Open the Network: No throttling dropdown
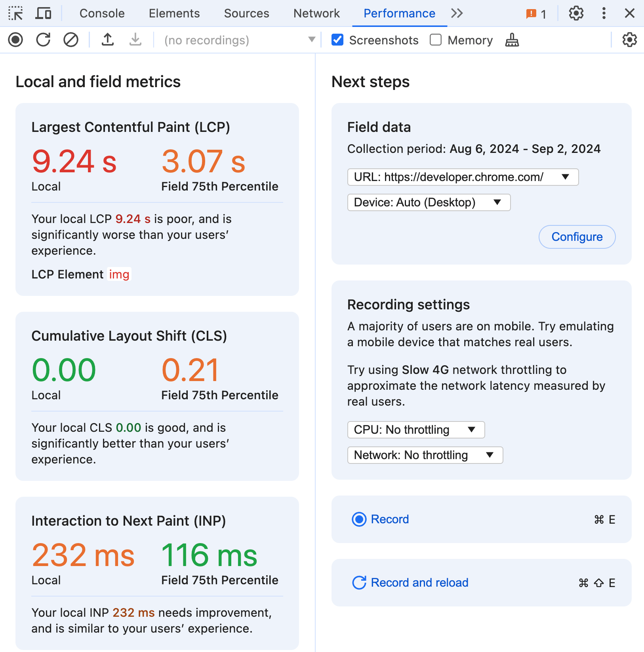 click(x=425, y=455)
